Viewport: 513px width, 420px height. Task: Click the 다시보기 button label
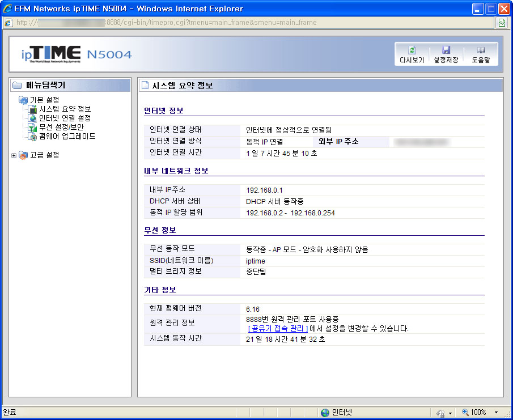412,60
